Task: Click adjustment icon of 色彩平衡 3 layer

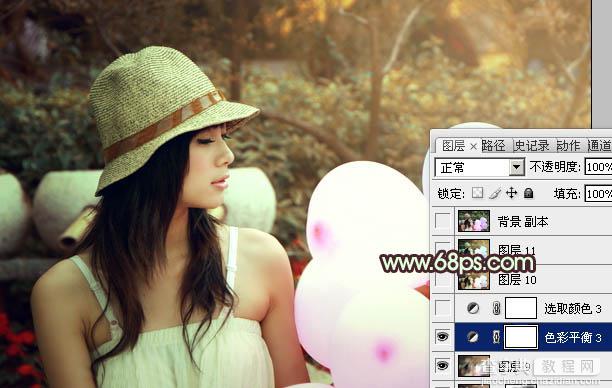Action: 473,337
